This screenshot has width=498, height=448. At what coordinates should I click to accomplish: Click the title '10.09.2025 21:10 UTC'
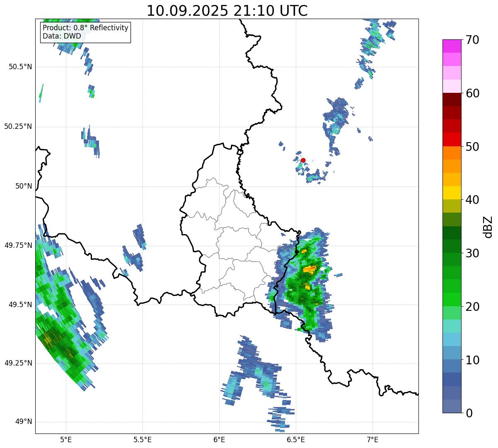point(227,11)
